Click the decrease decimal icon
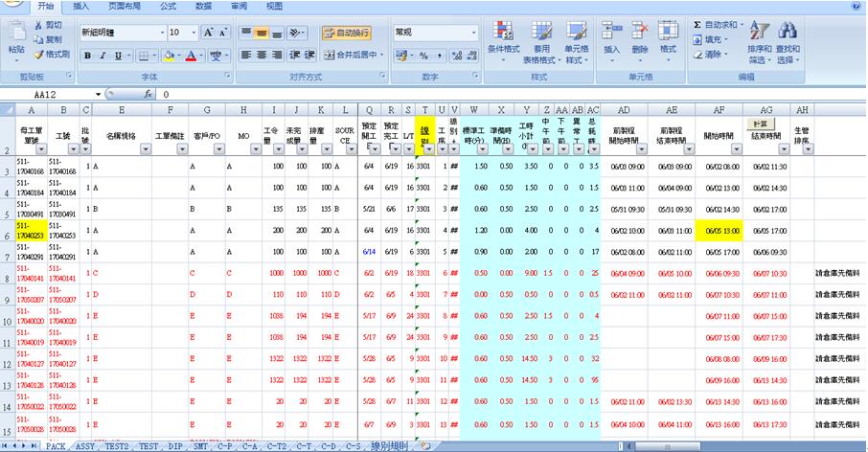The height and width of the screenshot is (452, 868). [x=472, y=56]
